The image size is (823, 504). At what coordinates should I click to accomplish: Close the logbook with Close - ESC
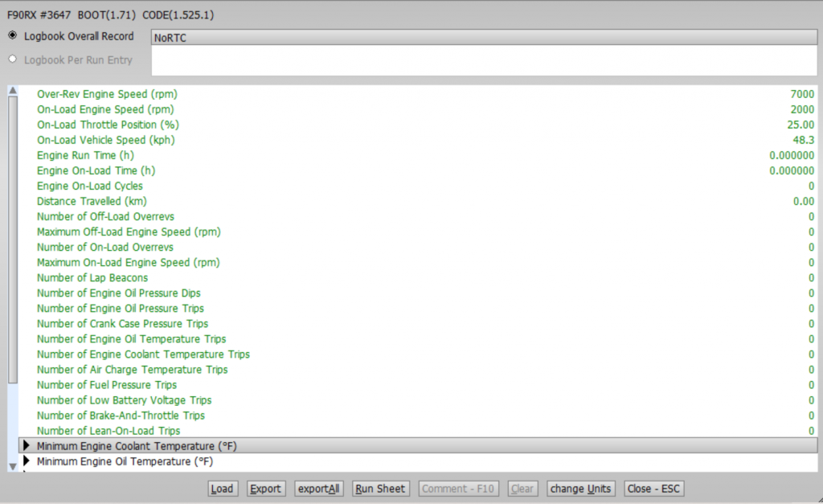click(x=654, y=489)
